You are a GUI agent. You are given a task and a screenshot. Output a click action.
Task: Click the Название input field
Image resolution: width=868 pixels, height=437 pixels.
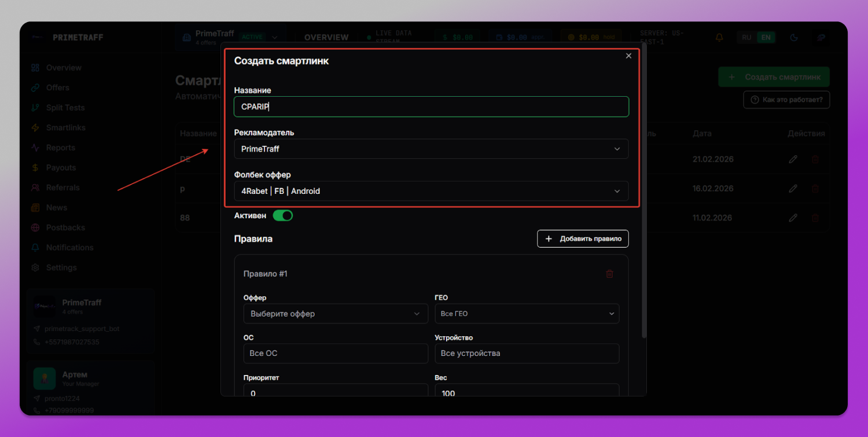point(431,107)
